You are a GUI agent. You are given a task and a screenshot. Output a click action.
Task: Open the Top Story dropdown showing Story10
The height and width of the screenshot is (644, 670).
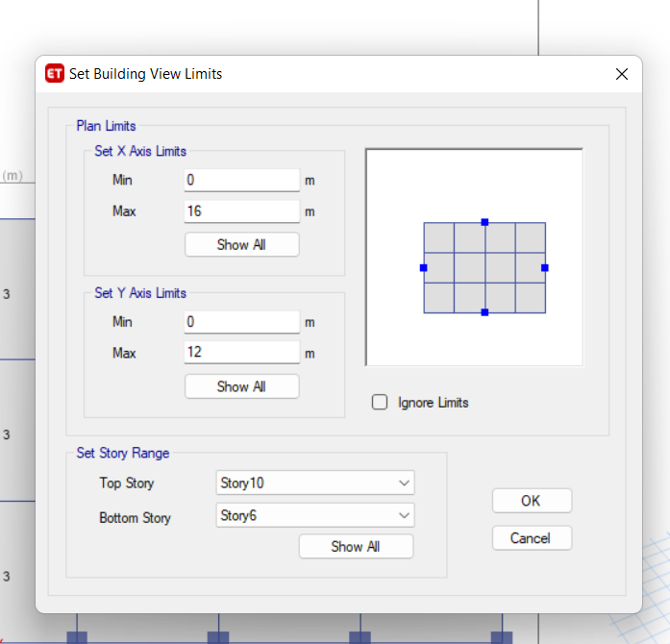click(x=315, y=483)
